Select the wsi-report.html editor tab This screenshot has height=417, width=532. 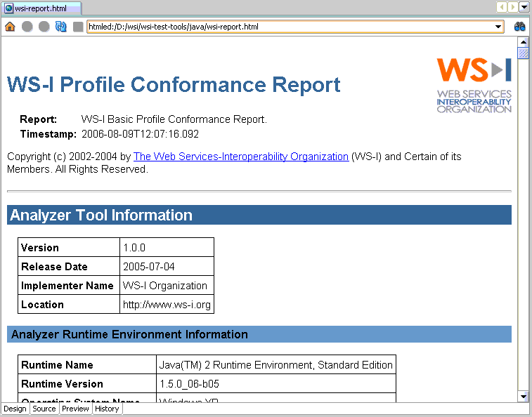(41, 8)
